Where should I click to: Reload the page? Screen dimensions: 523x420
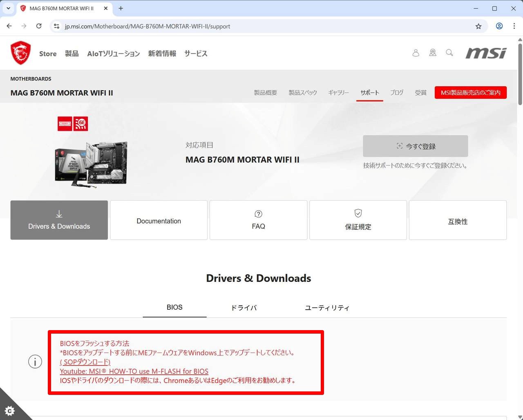[39, 26]
